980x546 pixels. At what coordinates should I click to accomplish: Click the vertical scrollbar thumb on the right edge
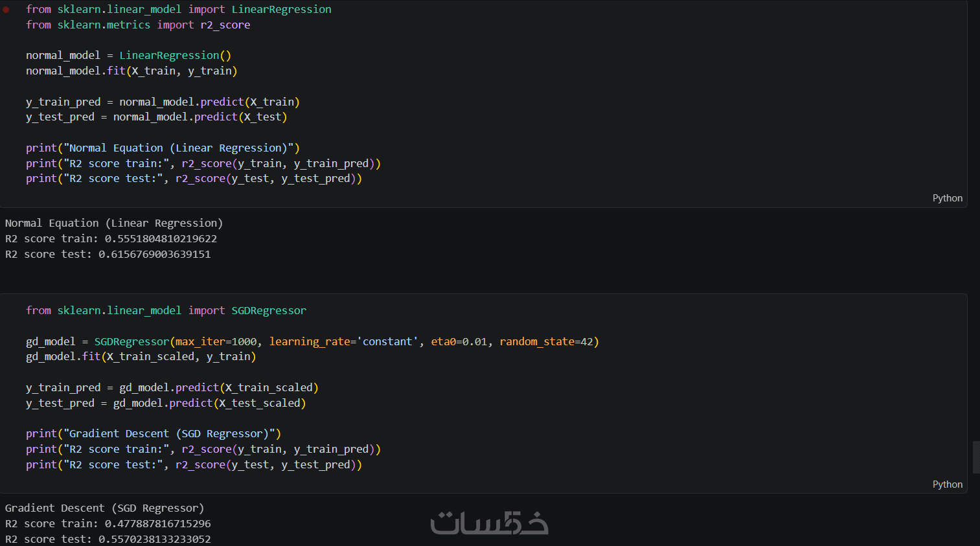tap(976, 457)
